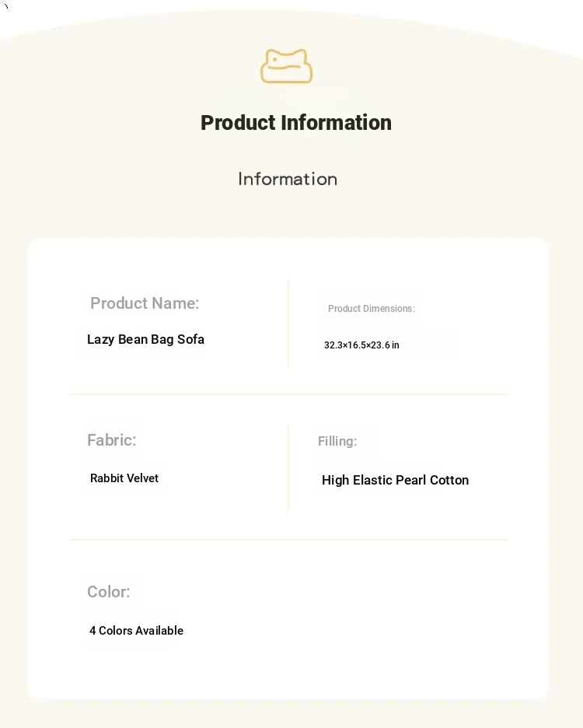Select the Filling label
The width and height of the screenshot is (583, 728).
coord(337,441)
